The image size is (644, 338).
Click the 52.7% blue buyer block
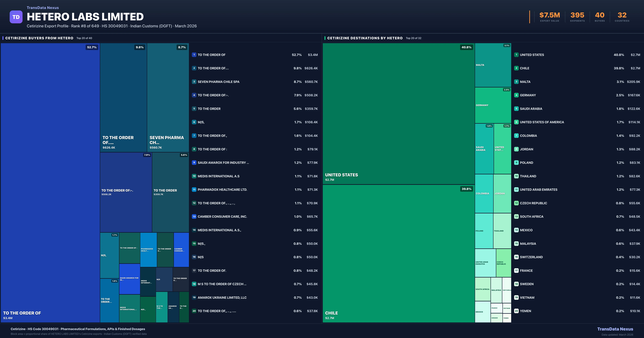coord(50,183)
